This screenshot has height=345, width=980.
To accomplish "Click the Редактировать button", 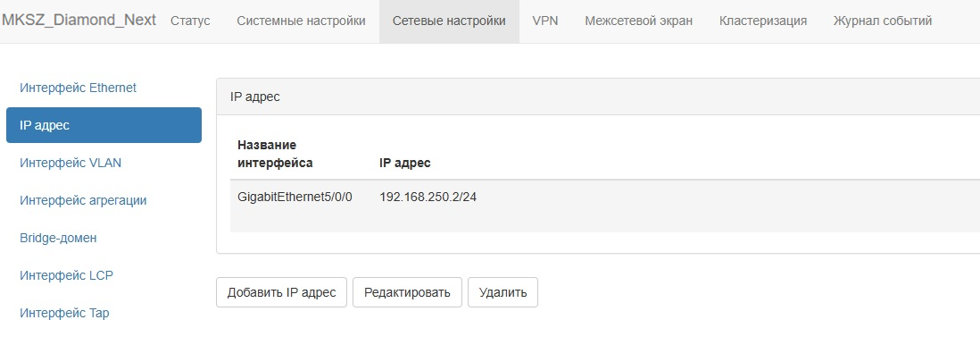I will click(x=407, y=292).
